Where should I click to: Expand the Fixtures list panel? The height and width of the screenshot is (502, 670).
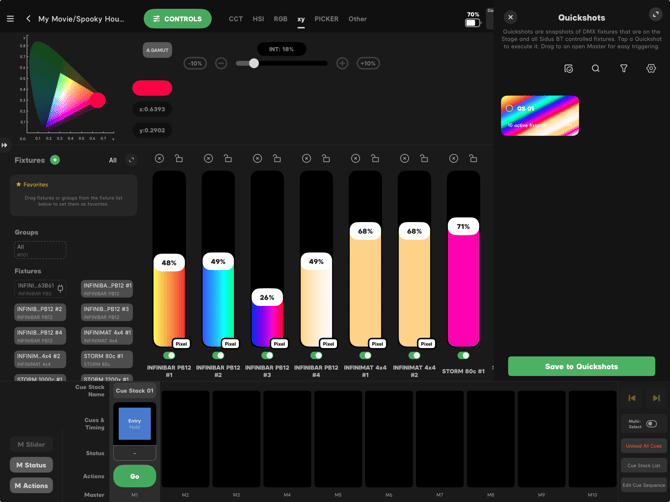pos(131,160)
